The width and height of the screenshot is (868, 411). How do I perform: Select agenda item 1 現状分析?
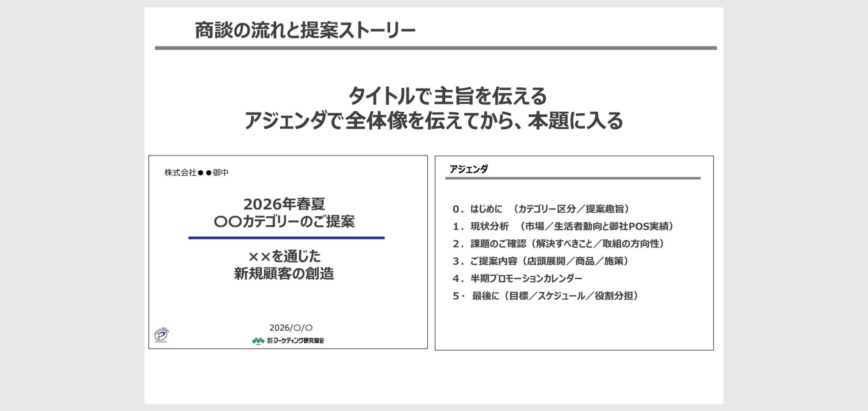click(563, 226)
